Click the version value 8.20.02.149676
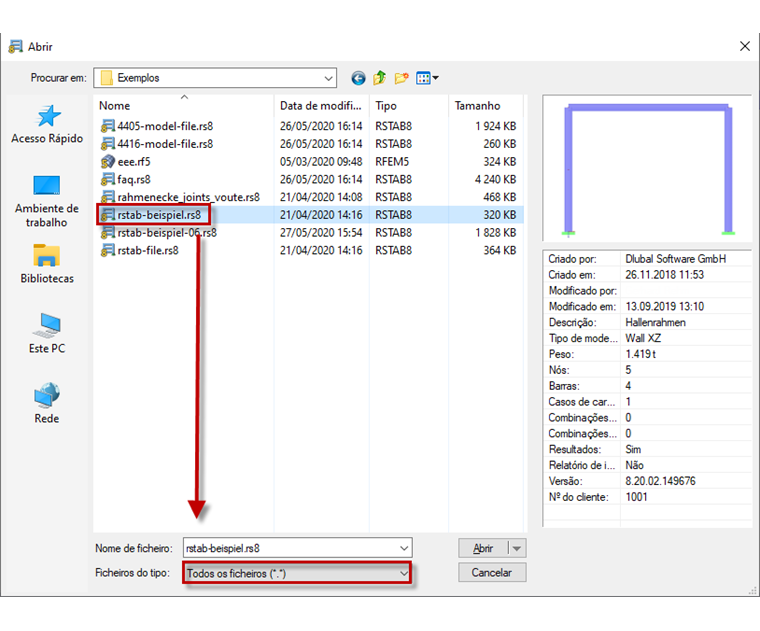 tap(660, 481)
